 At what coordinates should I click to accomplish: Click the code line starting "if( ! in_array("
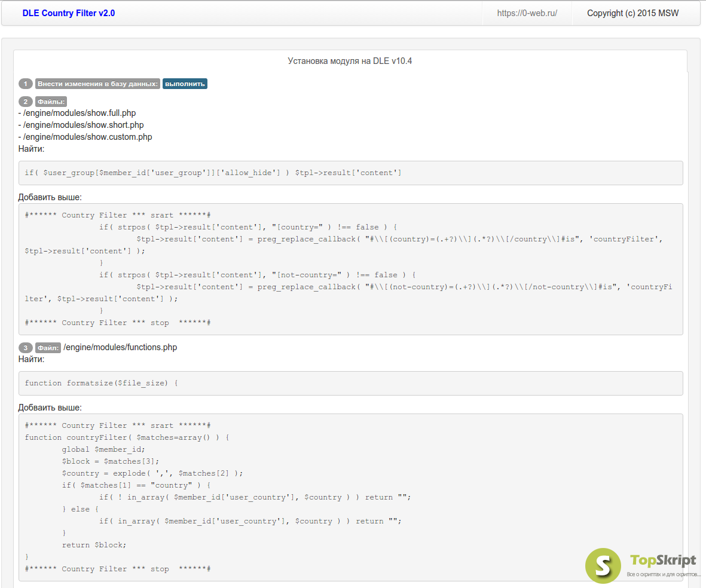[x=255, y=497]
